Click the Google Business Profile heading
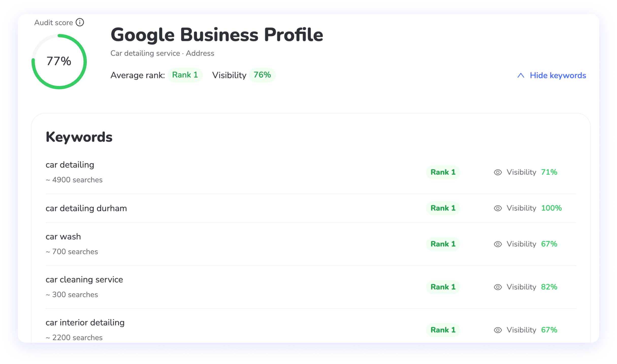Viewport: 617px width, 364px height. pyautogui.click(x=217, y=35)
